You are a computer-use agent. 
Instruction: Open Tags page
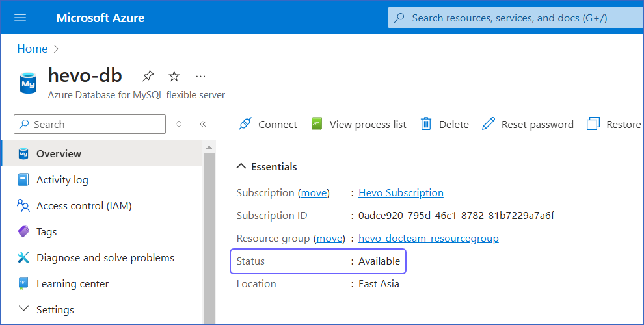[46, 232]
